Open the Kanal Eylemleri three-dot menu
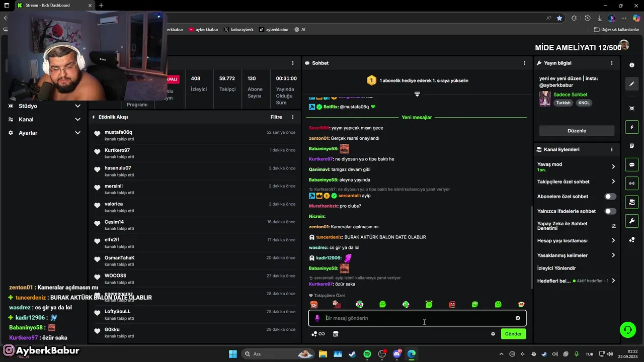 [x=612, y=150]
